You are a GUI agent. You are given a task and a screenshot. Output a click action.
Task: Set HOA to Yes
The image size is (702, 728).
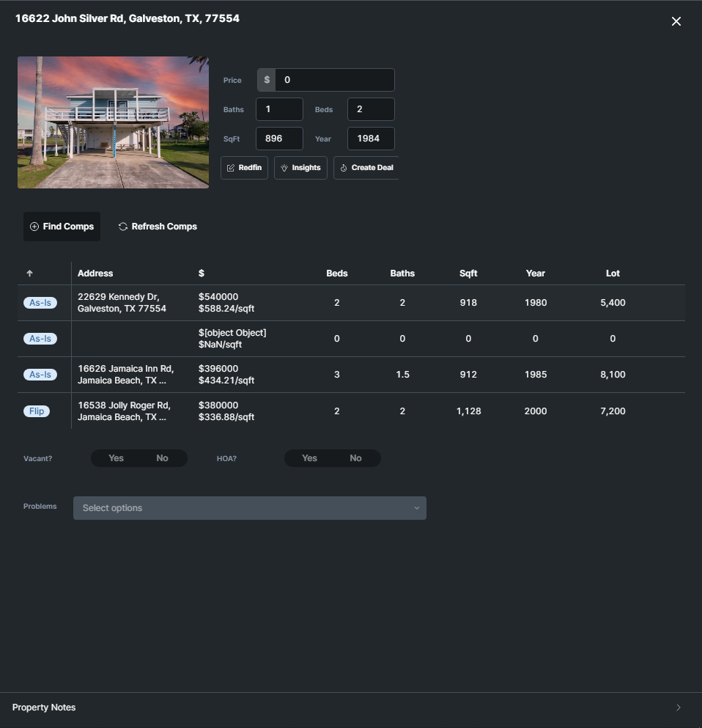coord(309,458)
